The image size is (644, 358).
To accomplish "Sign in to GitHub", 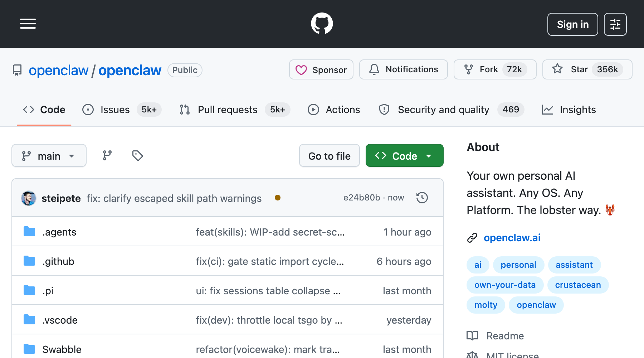I will [x=572, y=24].
